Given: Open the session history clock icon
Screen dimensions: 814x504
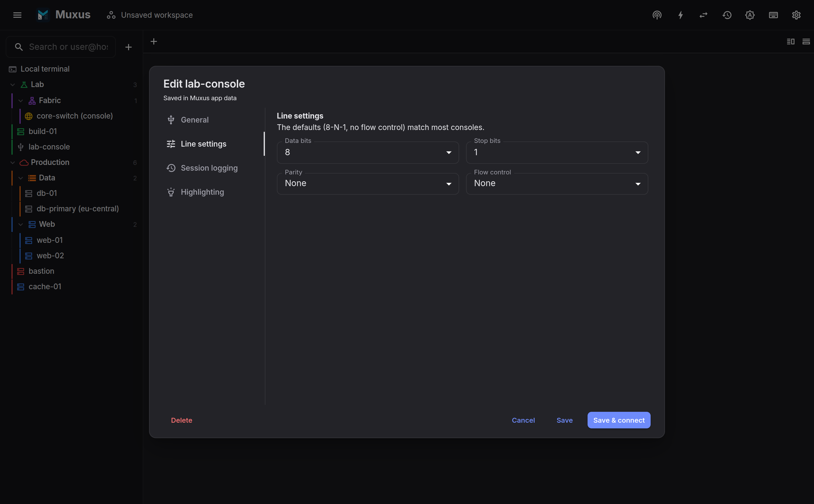Looking at the screenshot, I should tap(727, 15).
